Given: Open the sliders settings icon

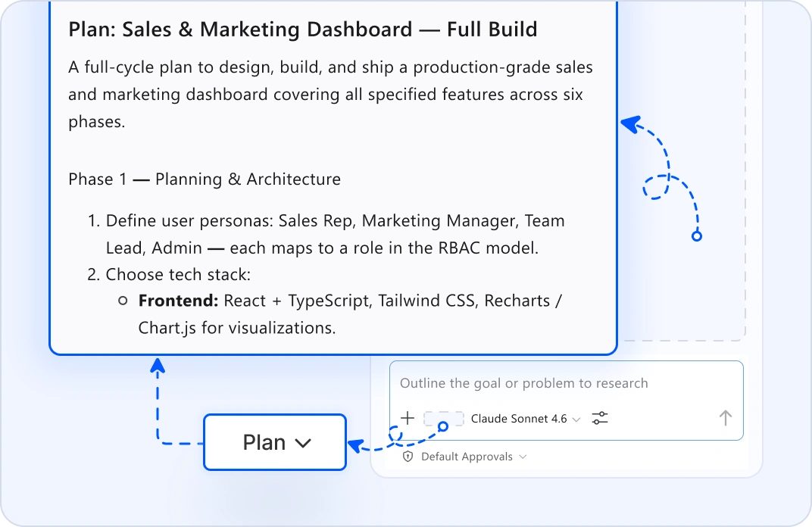Looking at the screenshot, I should [x=600, y=418].
